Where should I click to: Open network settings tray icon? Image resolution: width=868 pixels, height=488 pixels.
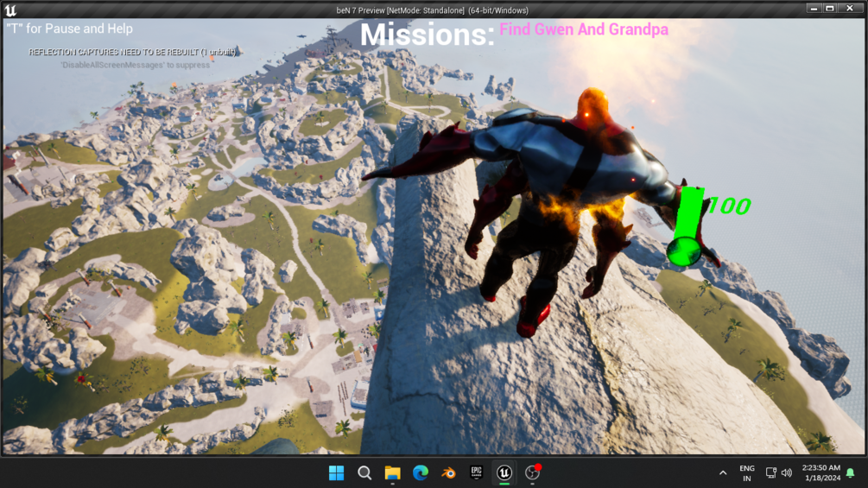click(770, 473)
